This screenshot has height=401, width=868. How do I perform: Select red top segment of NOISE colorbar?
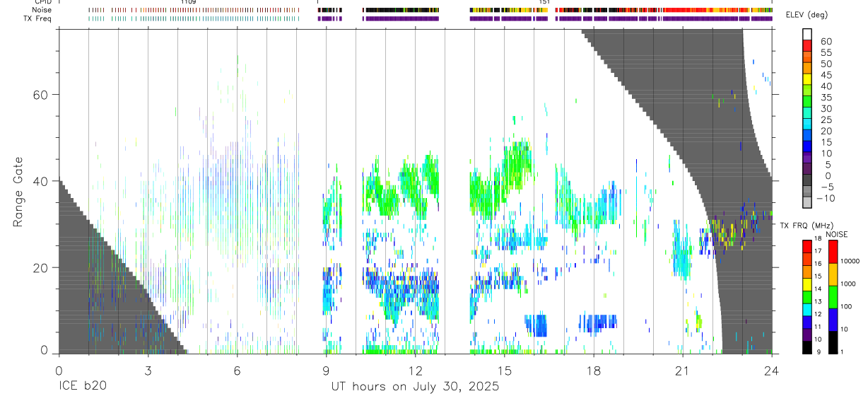click(x=833, y=251)
